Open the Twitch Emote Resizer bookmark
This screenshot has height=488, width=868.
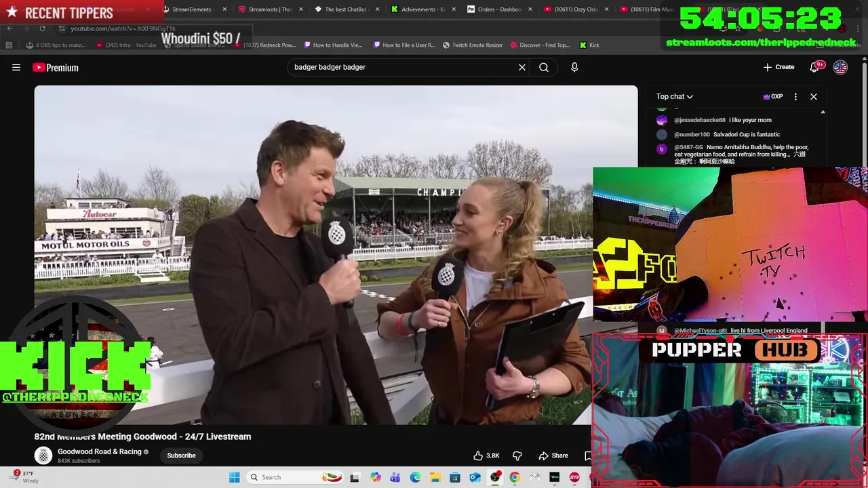472,45
